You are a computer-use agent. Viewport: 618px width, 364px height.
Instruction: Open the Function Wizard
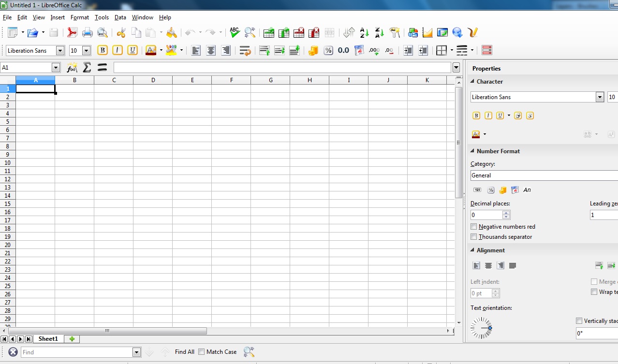click(72, 68)
